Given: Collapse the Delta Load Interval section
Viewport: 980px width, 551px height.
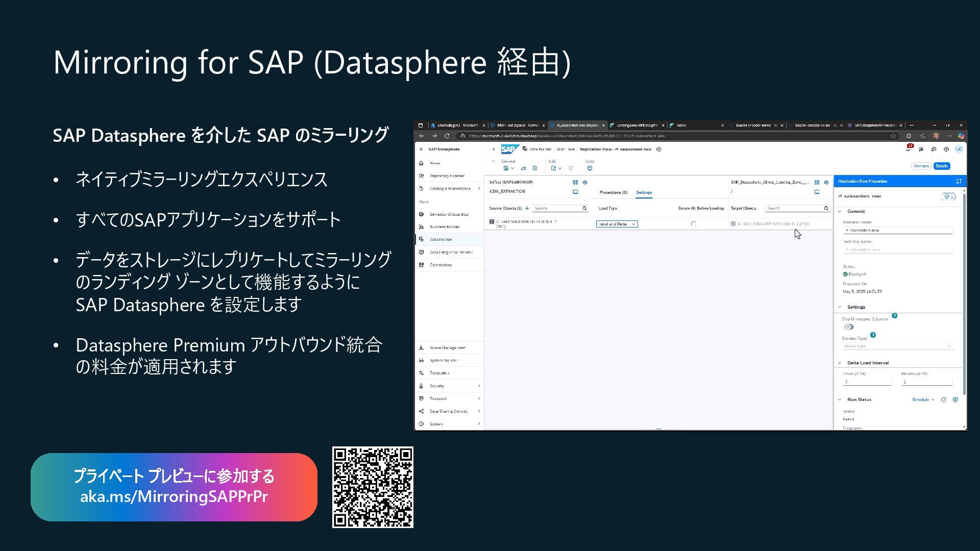Looking at the screenshot, I should point(840,363).
